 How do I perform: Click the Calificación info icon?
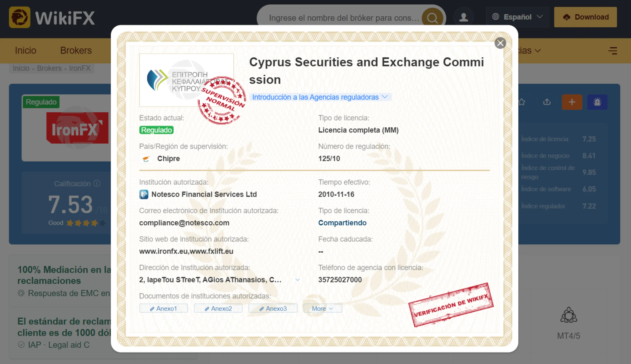tap(97, 184)
